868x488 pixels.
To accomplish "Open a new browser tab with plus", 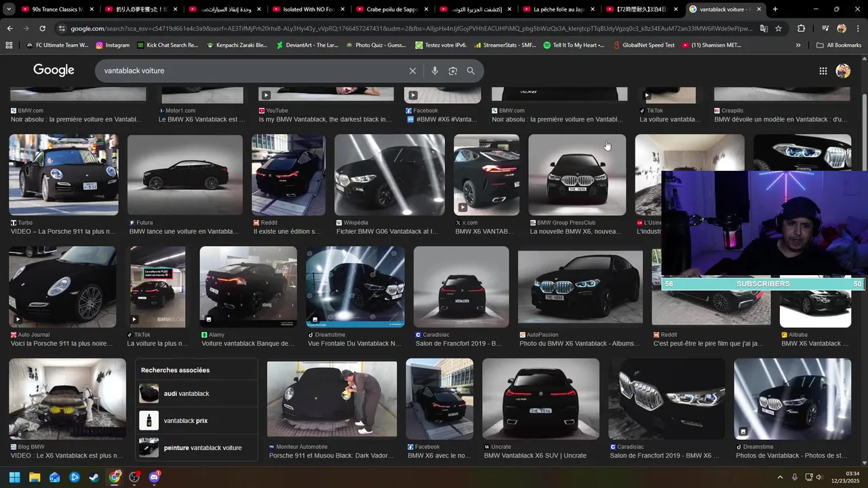I will [x=775, y=9].
